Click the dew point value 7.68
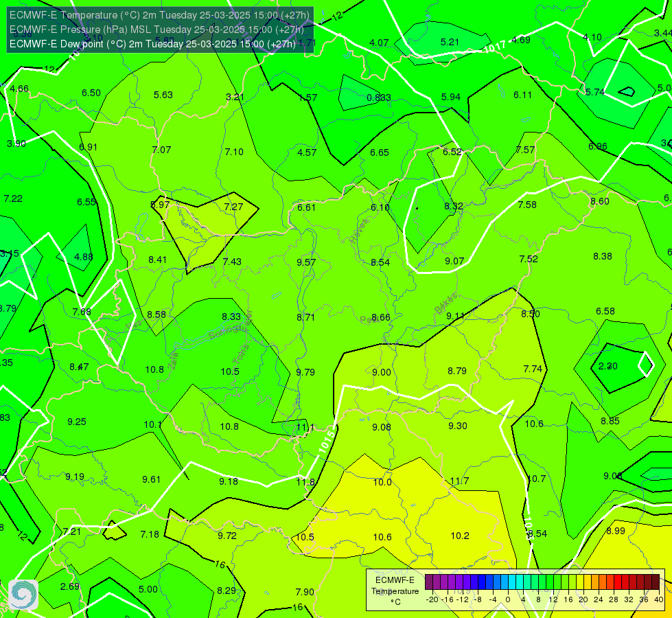Image resolution: width=672 pixels, height=618 pixels. point(82,312)
